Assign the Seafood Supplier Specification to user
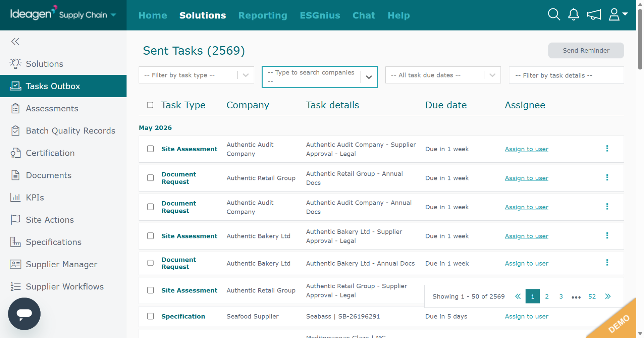Image resolution: width=644 pixels, height=338 pixels. (527, 316)
